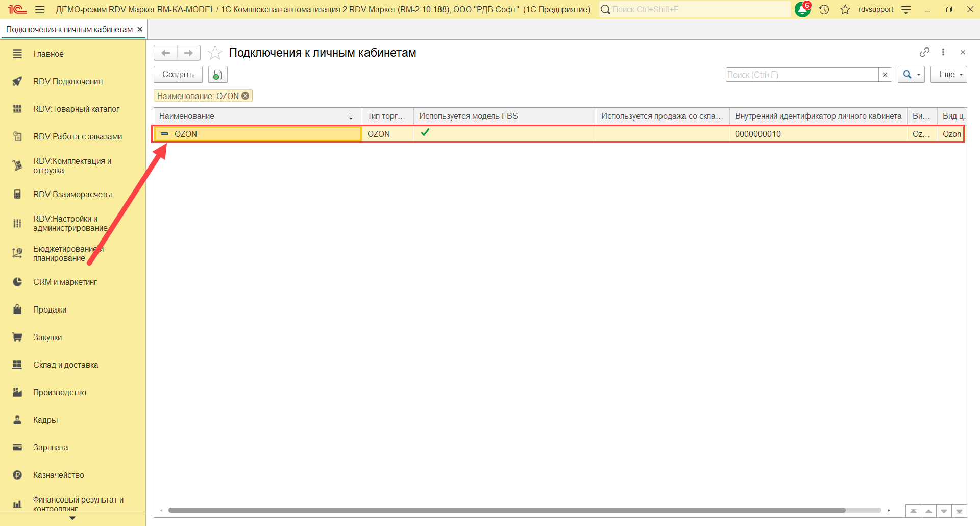Open RDV:Комплектация и отгрузка section
The width and height of the screenshot is (980, 526).
coord(72,165)
